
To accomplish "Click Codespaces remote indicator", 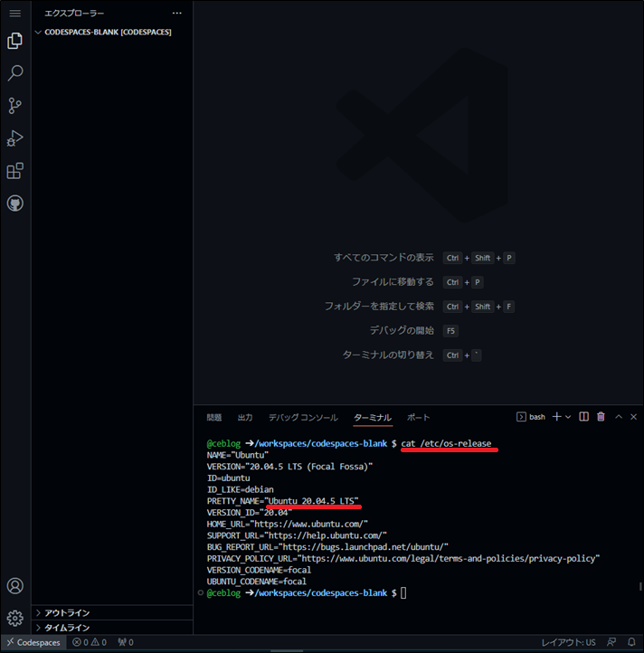I will pos(33,642).
